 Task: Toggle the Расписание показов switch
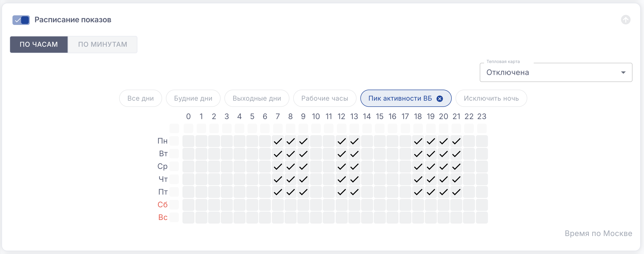21,20
